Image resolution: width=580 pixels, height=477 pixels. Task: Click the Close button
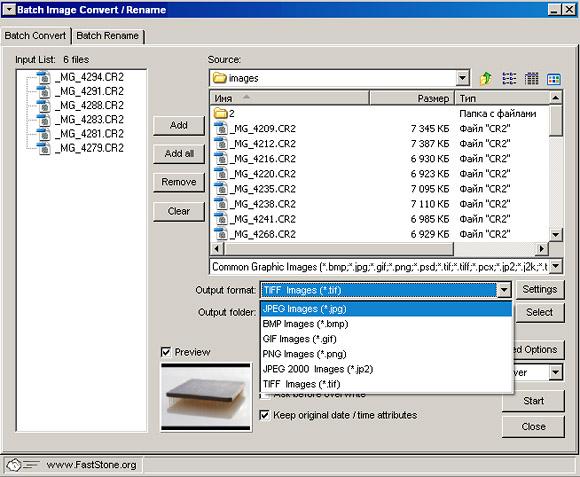tap(533, 427)
